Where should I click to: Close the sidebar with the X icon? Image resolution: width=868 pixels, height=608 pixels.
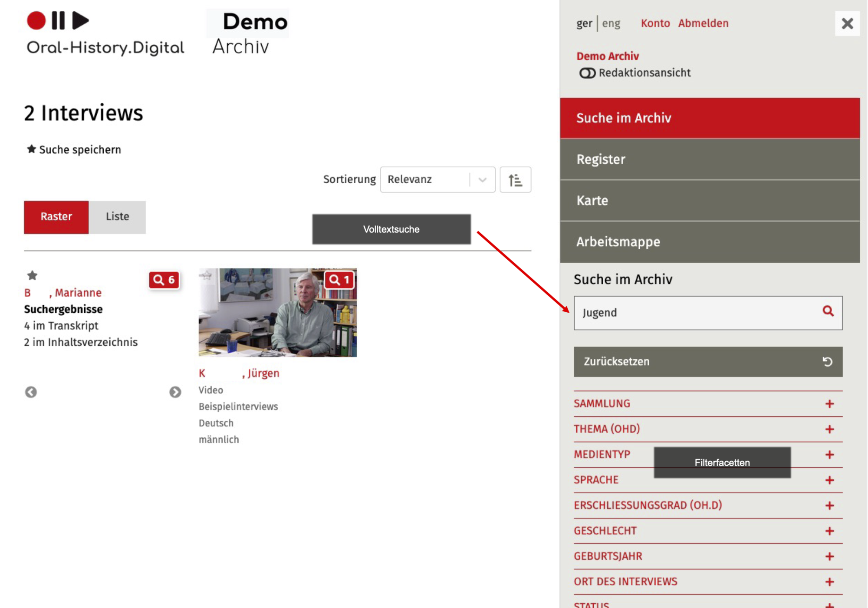847,23
